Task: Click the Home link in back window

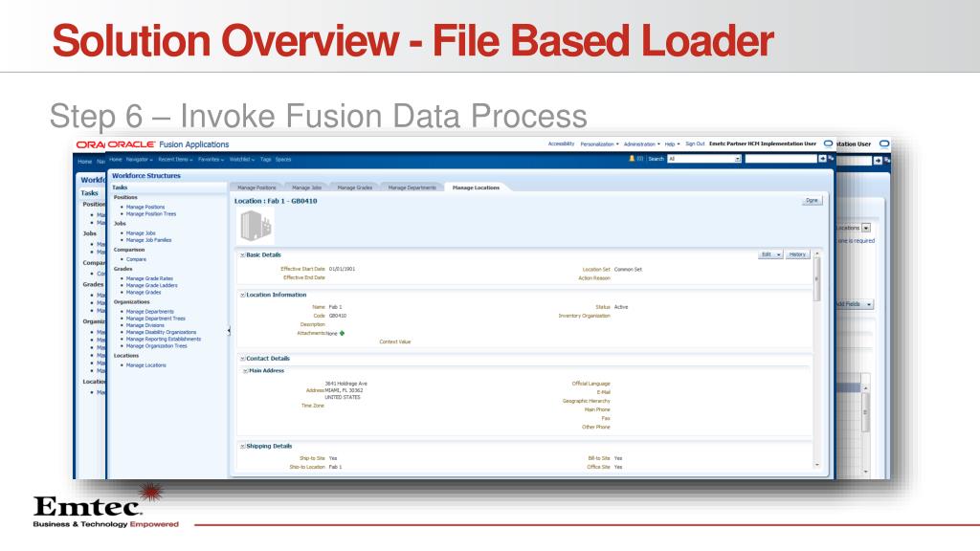Action: click(84, 161)
